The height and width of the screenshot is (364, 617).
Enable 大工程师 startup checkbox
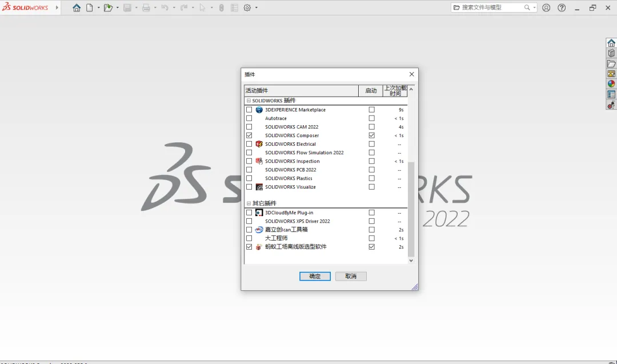point(371,238)
